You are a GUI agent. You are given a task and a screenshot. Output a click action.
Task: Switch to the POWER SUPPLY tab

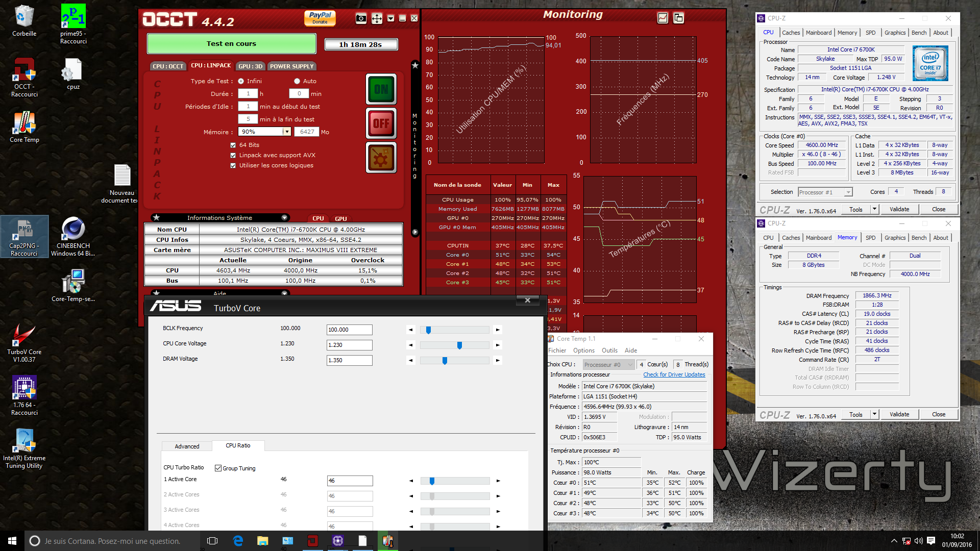[292, 66]
